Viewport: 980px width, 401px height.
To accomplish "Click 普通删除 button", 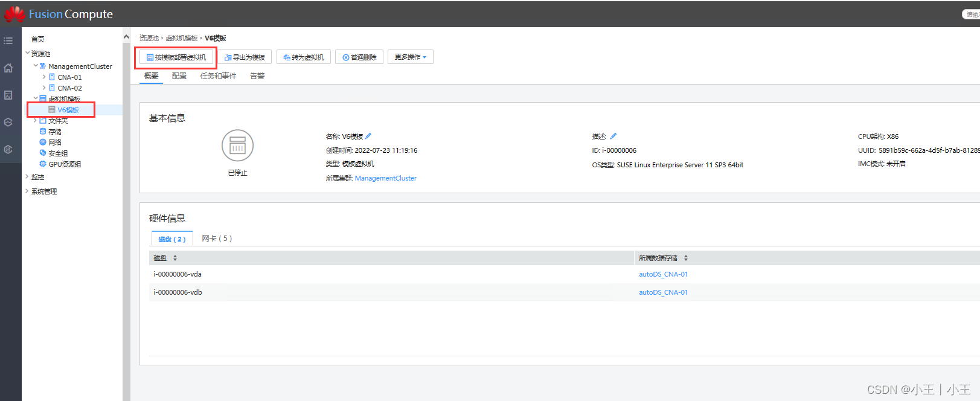I will (359, 57).
